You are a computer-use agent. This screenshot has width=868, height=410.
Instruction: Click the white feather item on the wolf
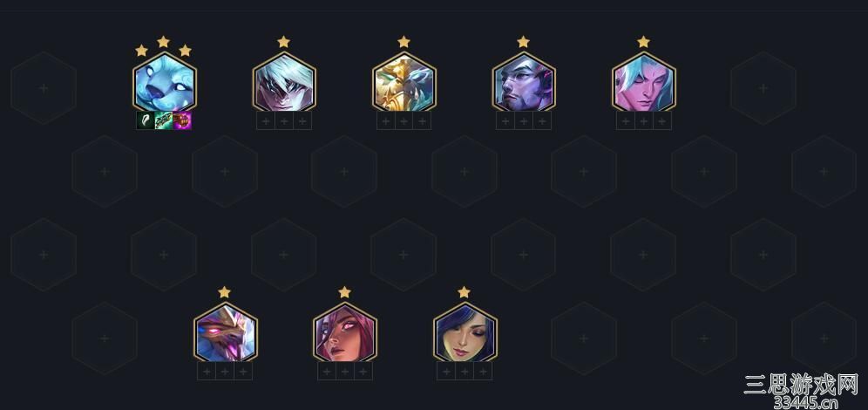pos(146,120)
